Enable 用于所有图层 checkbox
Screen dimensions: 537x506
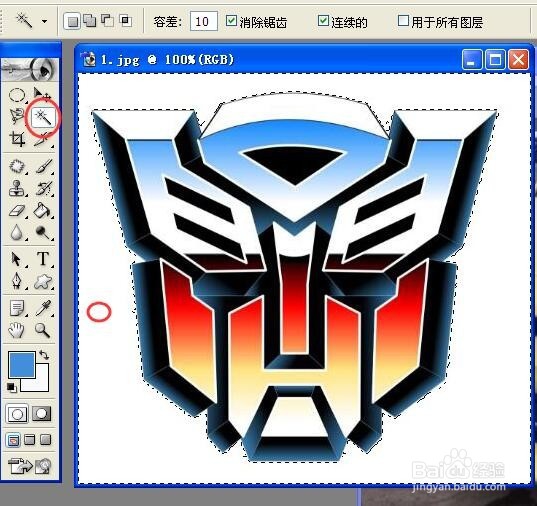pos(403,21)
